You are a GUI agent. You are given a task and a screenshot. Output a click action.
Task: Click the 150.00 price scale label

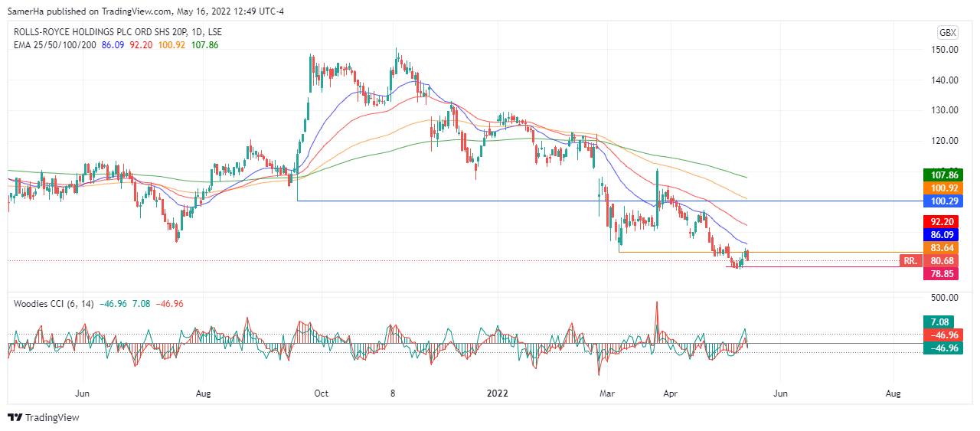(941, 50)
